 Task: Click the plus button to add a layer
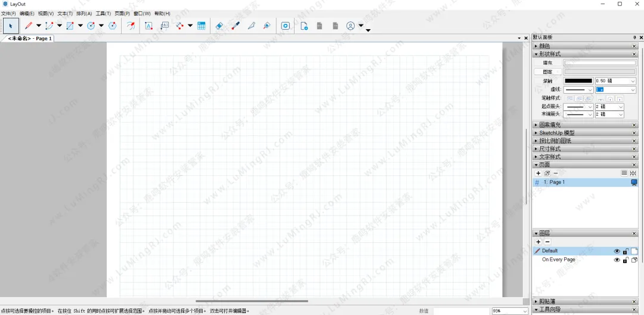pyautogui.click(x=538, y=242)
